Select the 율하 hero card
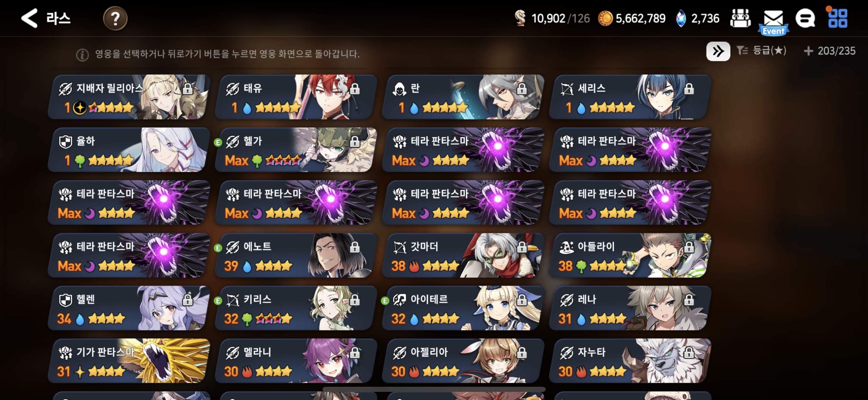This screenshot has width=868, height=400. tap(128, 150)
